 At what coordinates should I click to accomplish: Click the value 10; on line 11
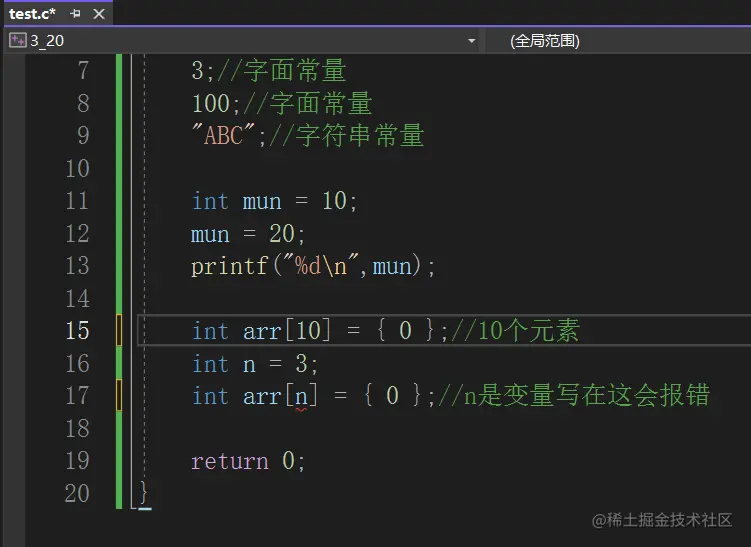339,201
